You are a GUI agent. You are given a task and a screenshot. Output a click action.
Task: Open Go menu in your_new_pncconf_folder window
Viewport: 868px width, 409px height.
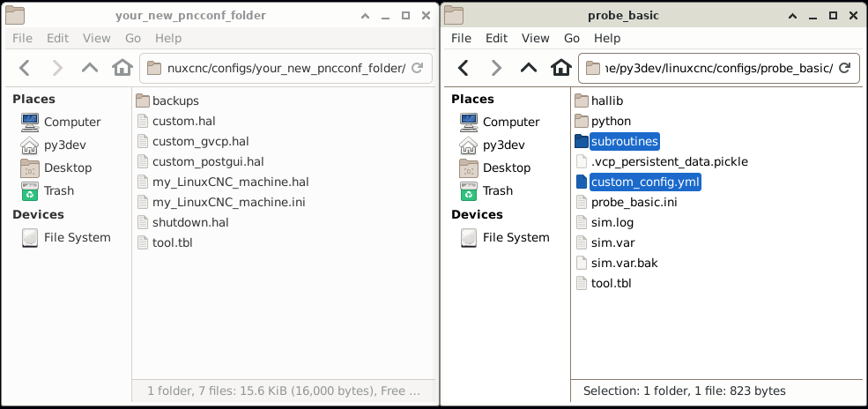(x=133, y=38)
